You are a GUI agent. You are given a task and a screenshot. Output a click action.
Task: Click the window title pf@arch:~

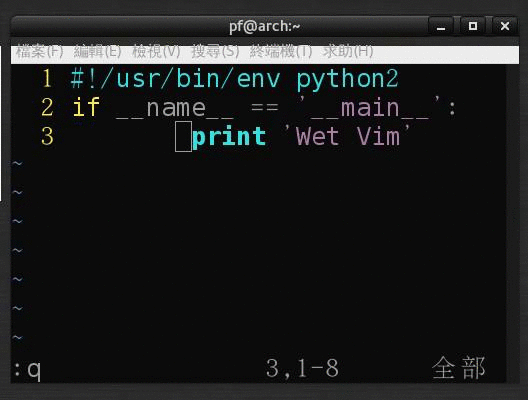pos(264,27)
